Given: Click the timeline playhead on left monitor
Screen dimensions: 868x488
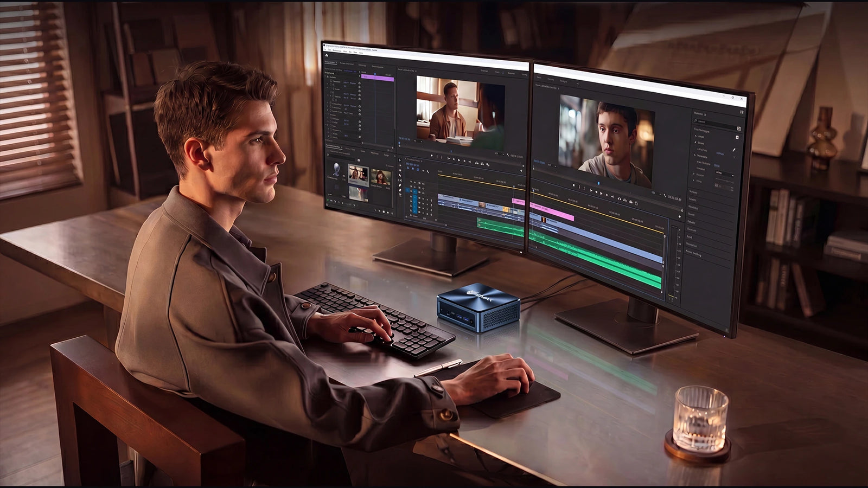Looking at the screenshot, I should (514, 187).
